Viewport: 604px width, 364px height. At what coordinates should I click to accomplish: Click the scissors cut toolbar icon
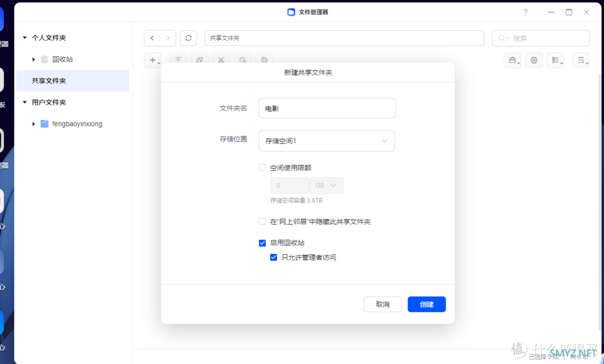click(221, 60)
